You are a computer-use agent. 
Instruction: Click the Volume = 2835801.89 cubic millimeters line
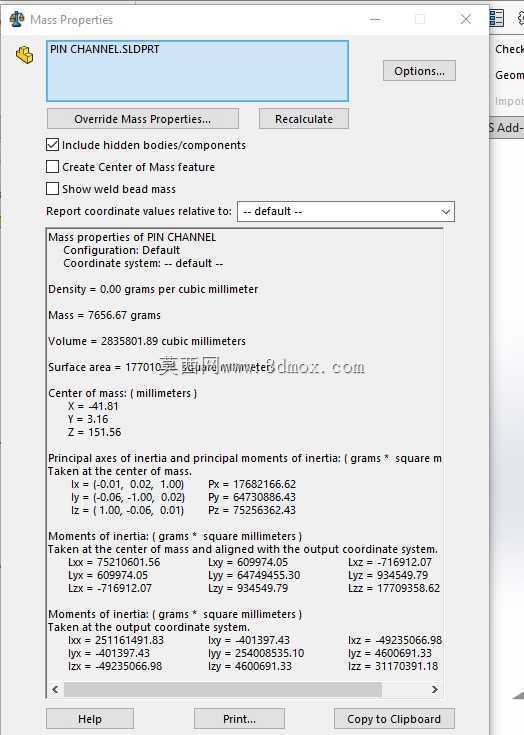[x=147, y=341]
